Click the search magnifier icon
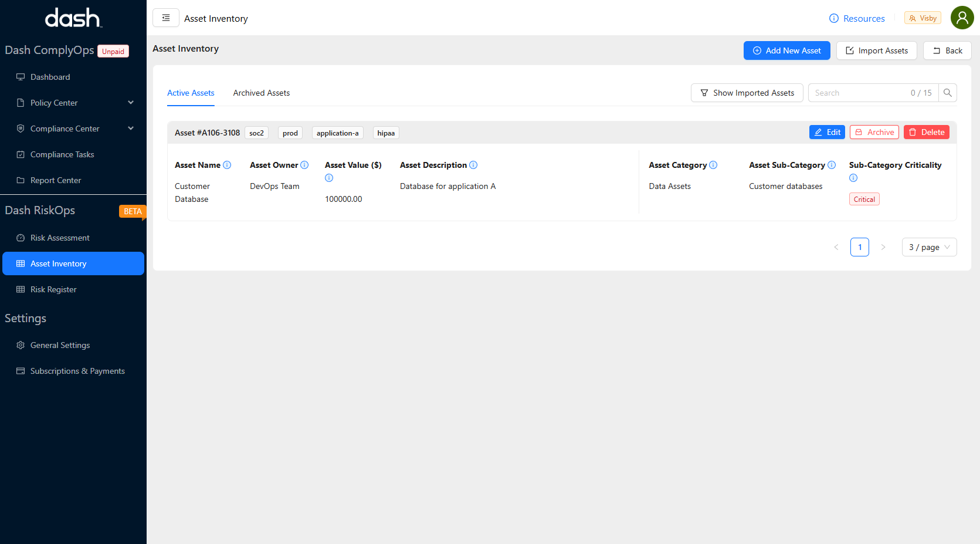The width and height of the screenshot is (980, 544). click(x=948, y=93)
